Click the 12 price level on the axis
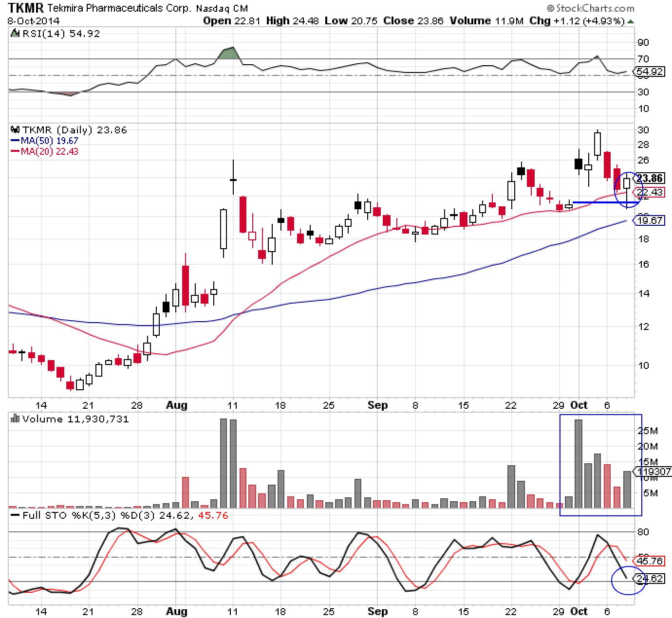The image size is (672, 618). (643, 327)
